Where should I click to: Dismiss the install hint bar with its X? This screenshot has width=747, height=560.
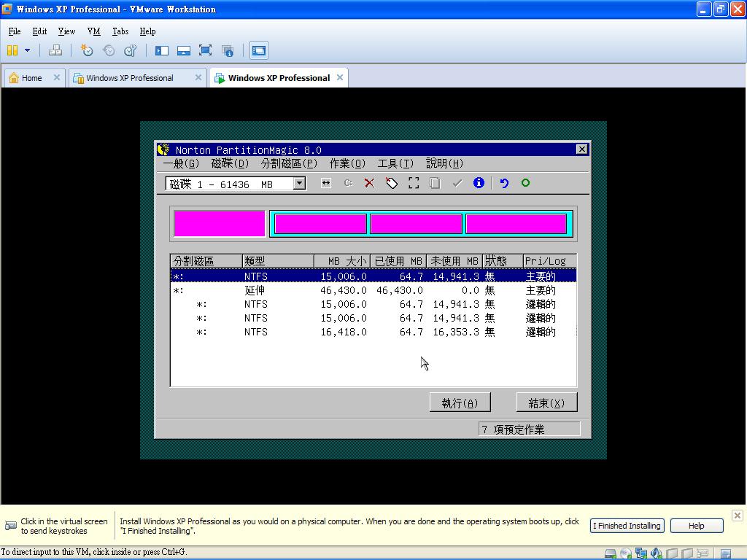tap(737, 516)
